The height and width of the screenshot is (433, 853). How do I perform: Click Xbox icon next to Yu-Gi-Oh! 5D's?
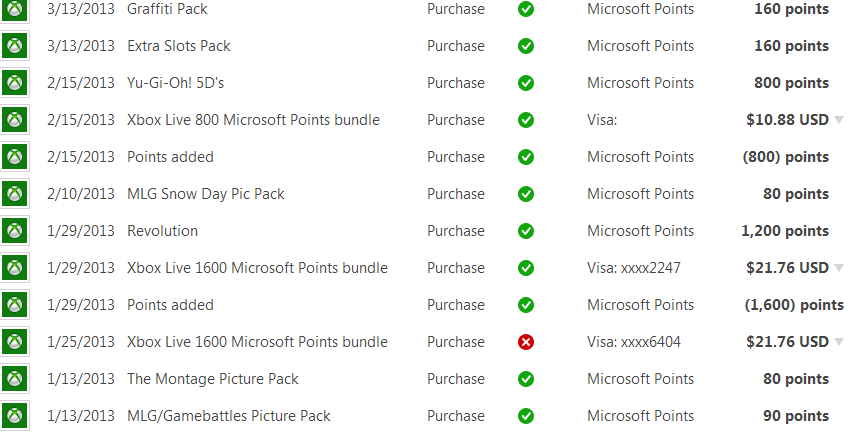tap(15, 83)
